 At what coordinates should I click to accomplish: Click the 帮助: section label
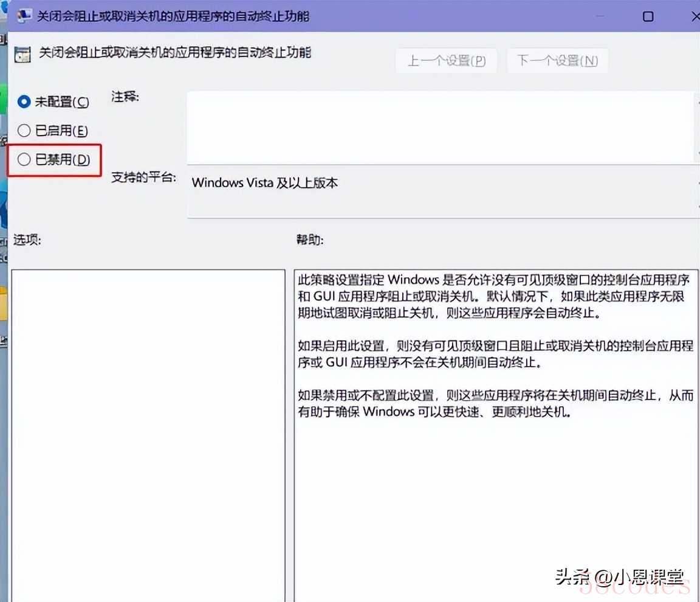pyautogui.click(x=309, y=240)
